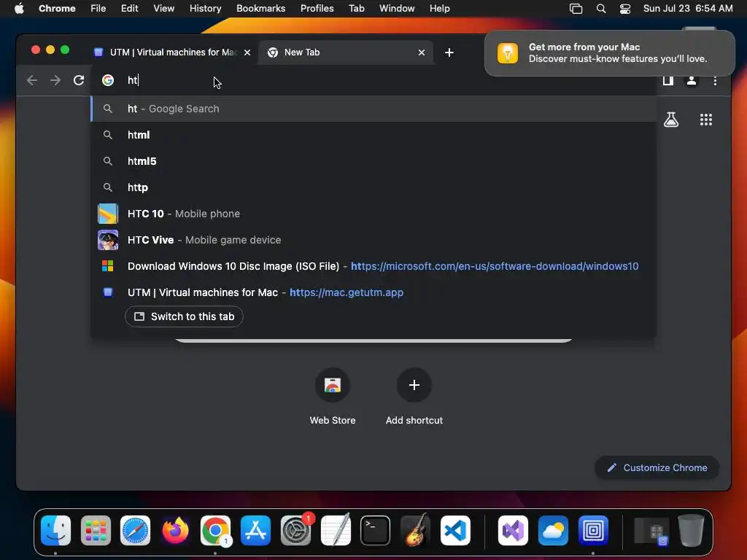The width and height of the screenshot is (747, 560).
Task: Click the HTC 10 thumbnail image
Action: point(108,214)
